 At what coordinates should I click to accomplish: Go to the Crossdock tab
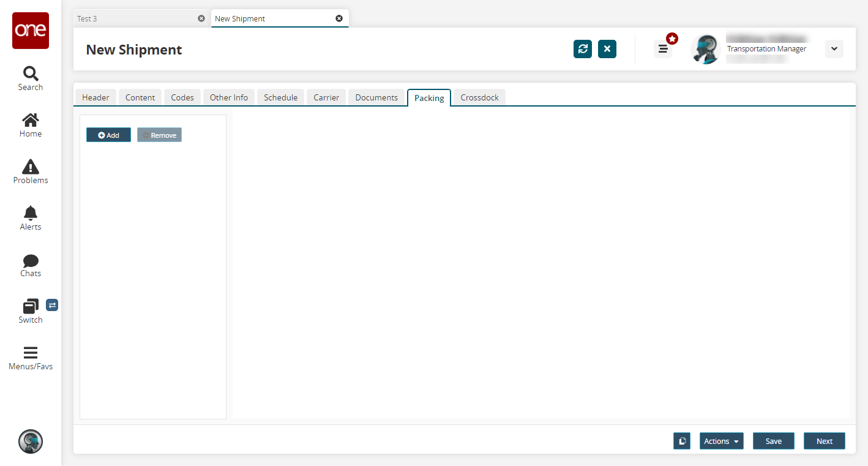pos(480,97)
